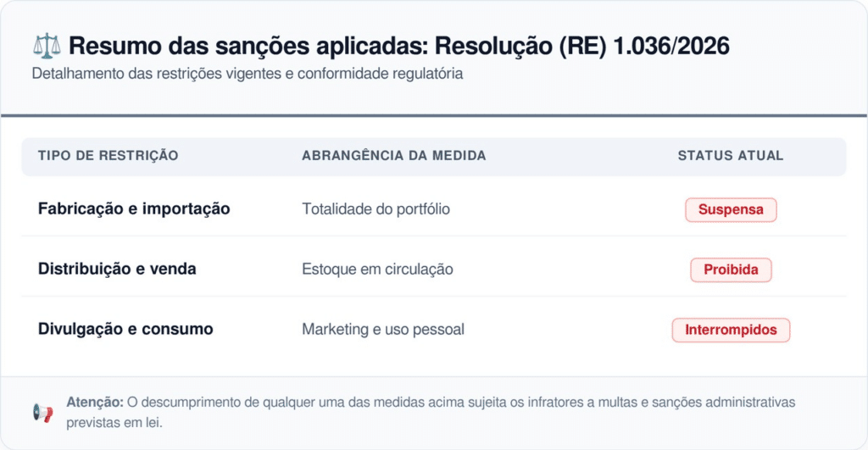Select the Fabricação e importação row label
The image size is (868, 450).
coord(134,208)
